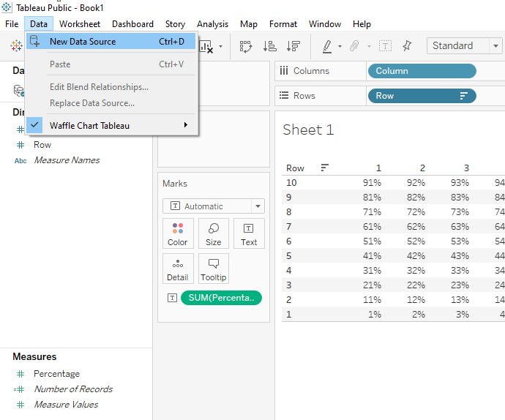Click the clear sheet icon in toolbar
This screenshot has height=420, width=505.
click(x=206, y=46)
